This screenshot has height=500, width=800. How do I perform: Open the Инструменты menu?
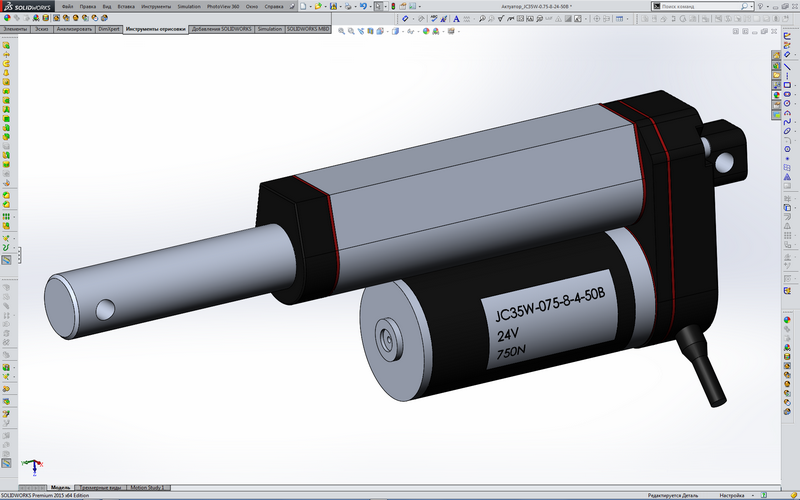pos(155,6)
